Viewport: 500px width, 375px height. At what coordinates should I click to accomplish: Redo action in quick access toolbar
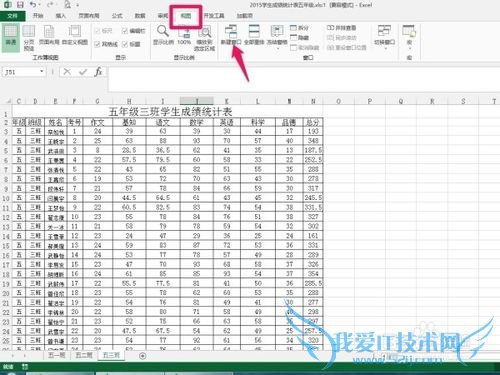[x=50, y=5]
